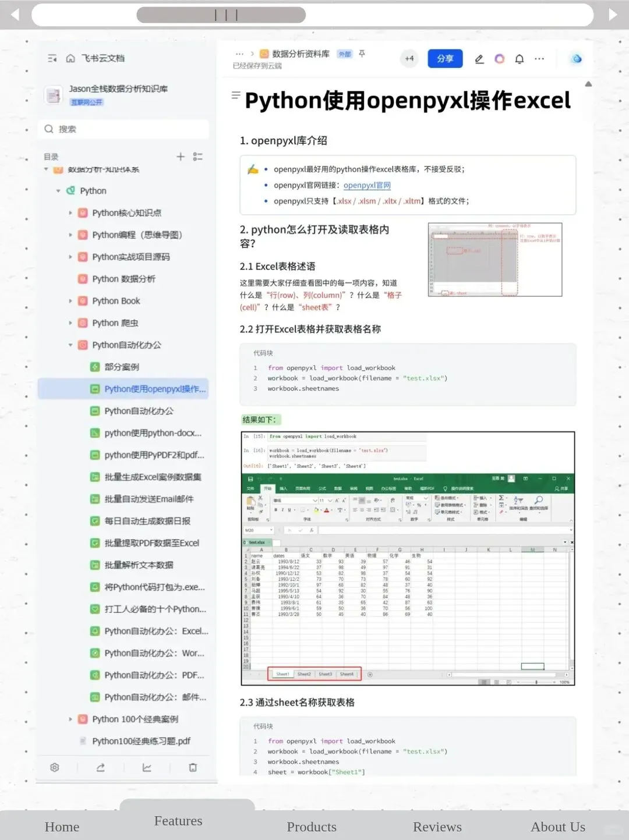Collapse Python自动化办公 node
The height and width of the screenshot is (840, 629).
(x=70, y=345)
